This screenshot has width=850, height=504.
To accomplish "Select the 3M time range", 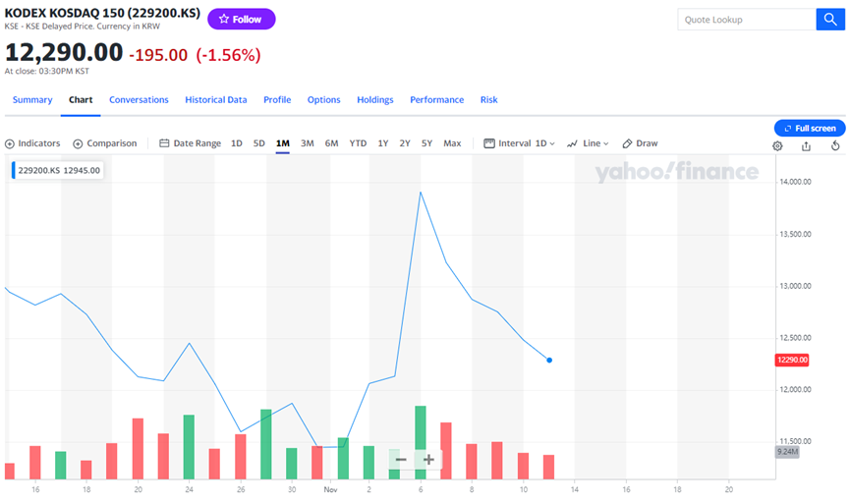I will [x=307, y=143].
